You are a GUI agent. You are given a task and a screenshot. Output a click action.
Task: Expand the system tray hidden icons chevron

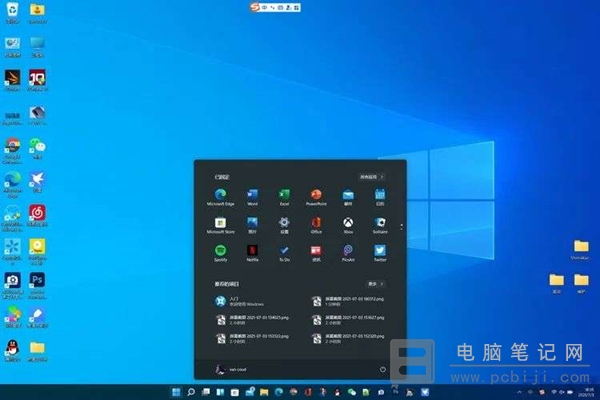click(519, 392)
